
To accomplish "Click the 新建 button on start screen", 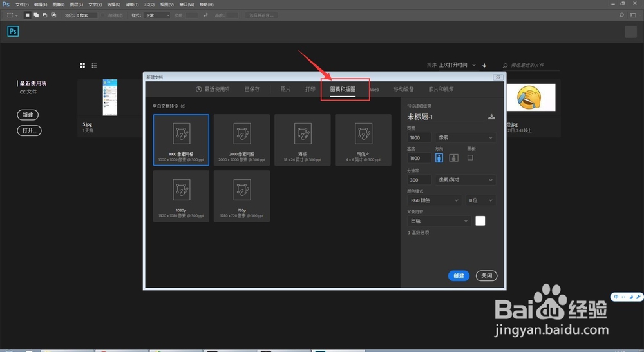I will point(28,115).
